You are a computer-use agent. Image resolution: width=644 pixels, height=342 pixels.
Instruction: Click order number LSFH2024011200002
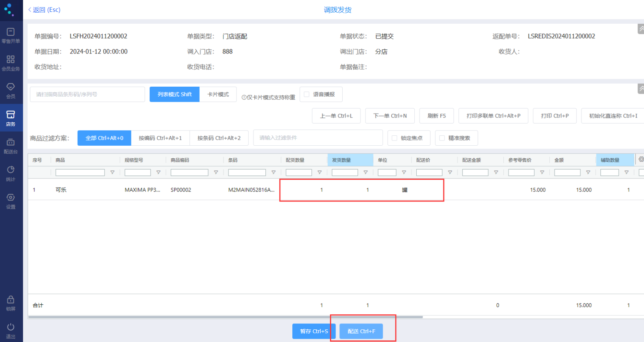[x=99, y=36]
